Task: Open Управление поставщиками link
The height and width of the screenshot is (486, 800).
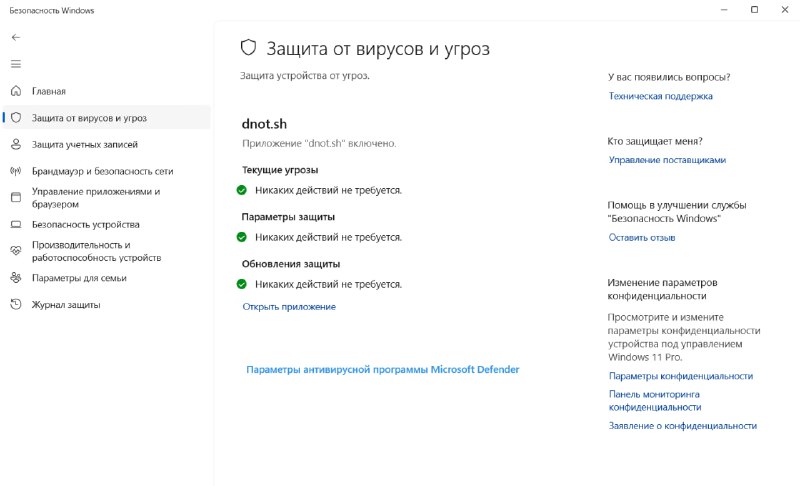Action: tap(667, 160)
